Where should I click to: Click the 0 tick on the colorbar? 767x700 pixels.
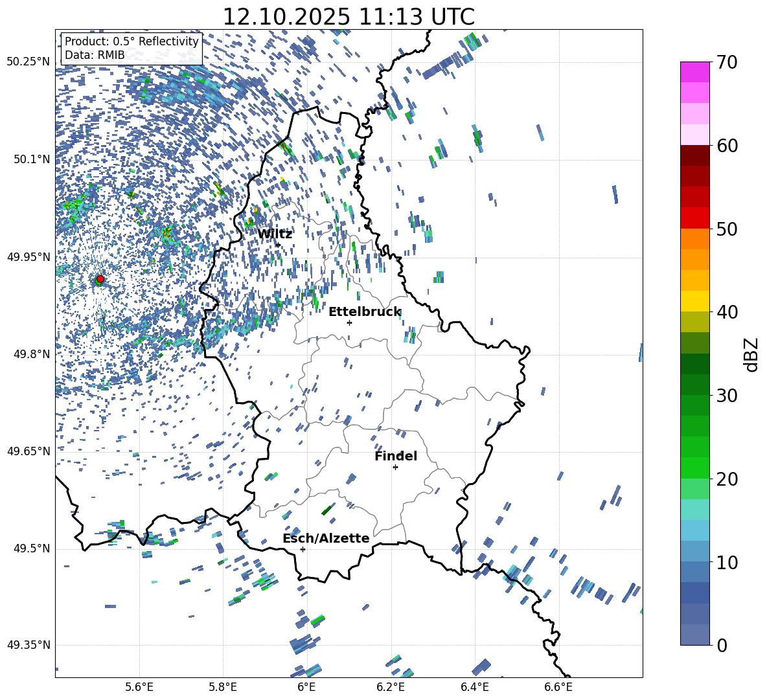[x=722, y=645]
